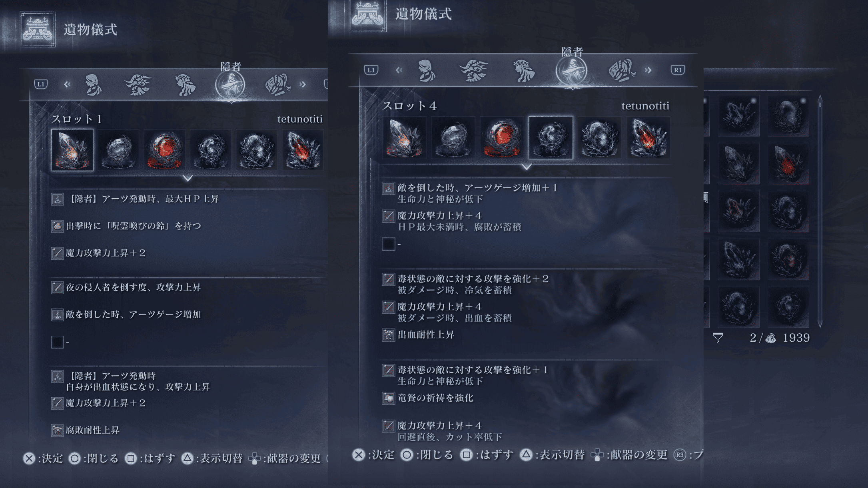Click the empty effect slot box in right panel

(388, 244)
